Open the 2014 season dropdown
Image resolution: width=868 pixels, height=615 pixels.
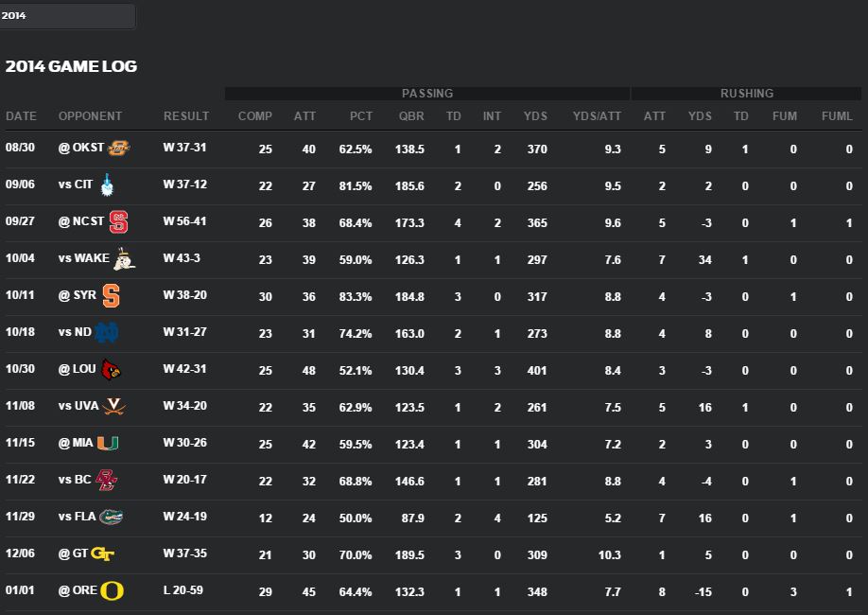[x=67, y=16]
